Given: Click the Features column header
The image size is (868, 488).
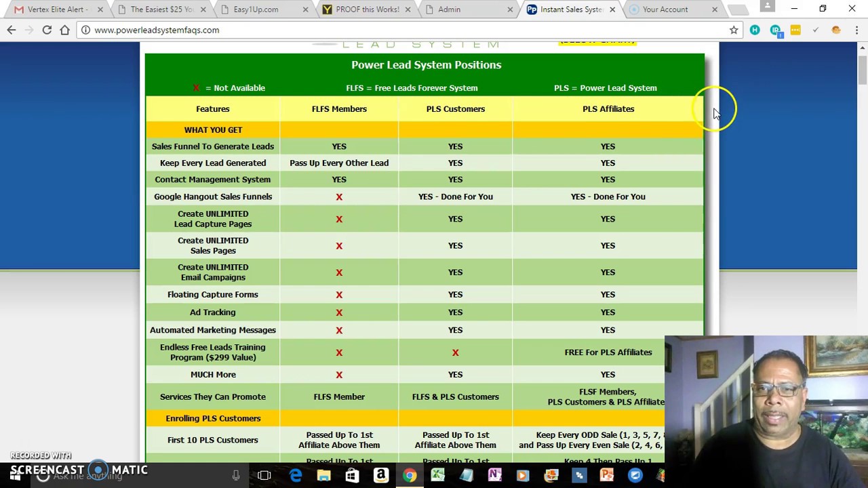Looking at the screenshot, I should pos(213,109).
